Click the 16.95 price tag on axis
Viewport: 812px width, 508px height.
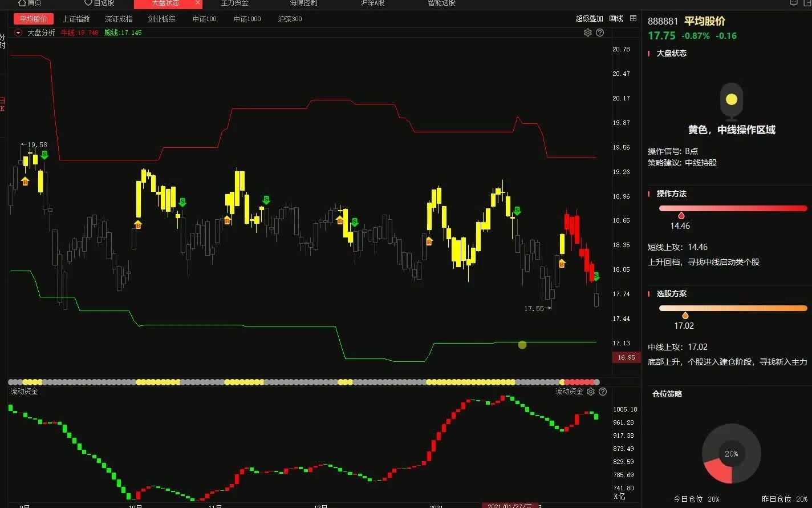[626, 357]
